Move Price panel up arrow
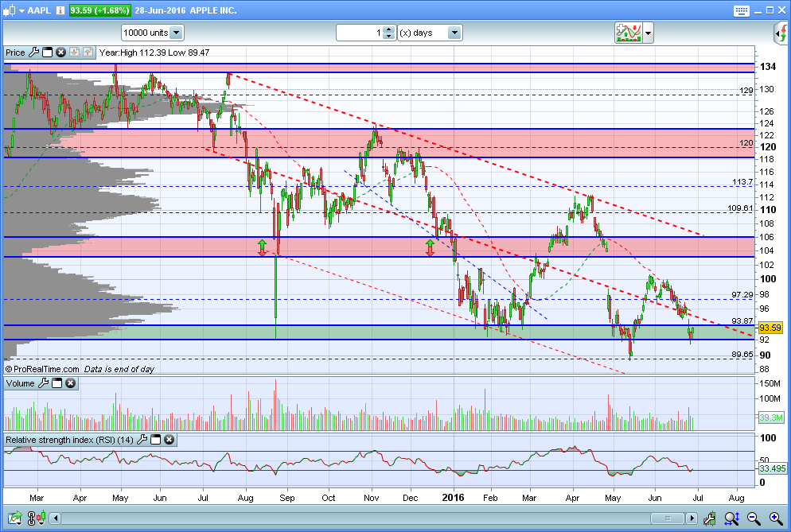The image size is (791, 532). point(88,52)
